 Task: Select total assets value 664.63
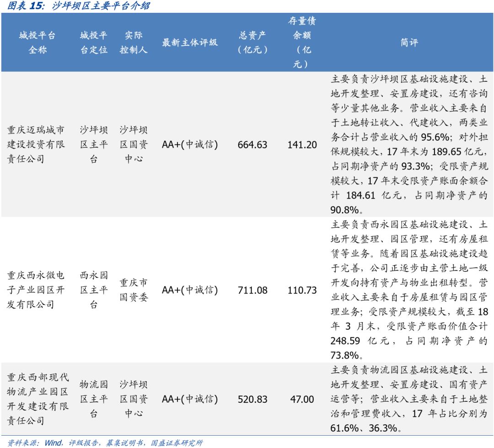[x=252, y=145]
